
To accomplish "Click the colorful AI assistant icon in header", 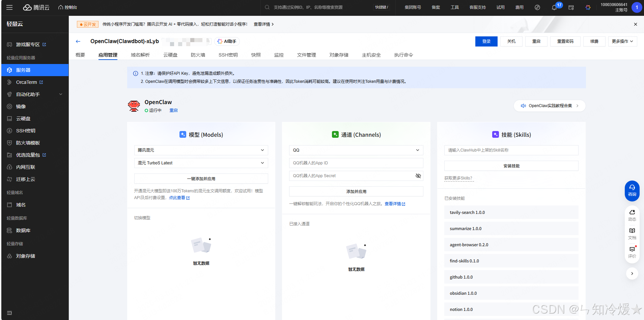I will (588, 7).
